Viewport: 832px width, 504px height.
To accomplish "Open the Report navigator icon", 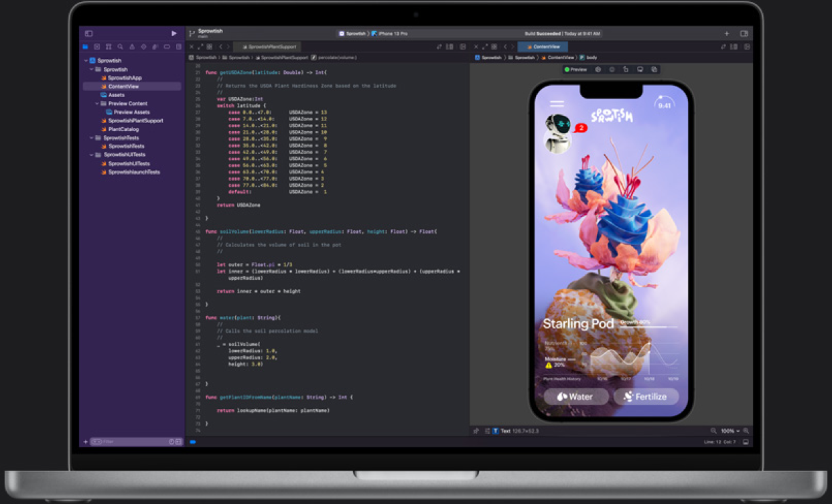I will click(178, 47).
